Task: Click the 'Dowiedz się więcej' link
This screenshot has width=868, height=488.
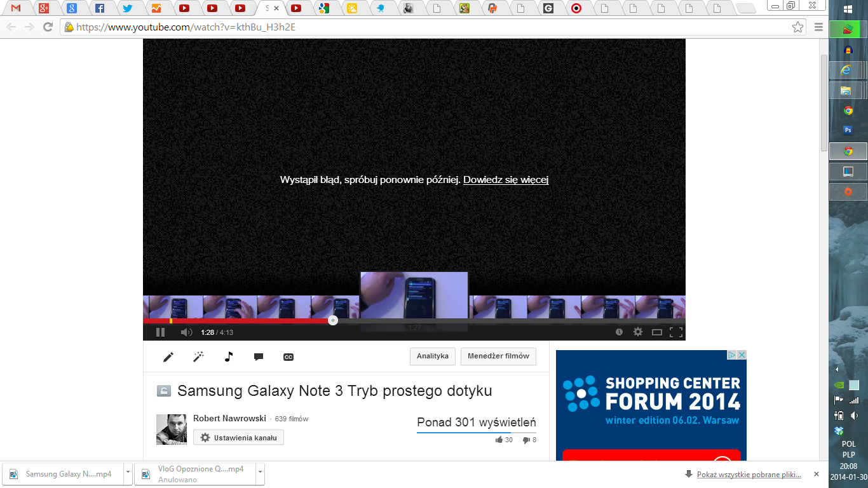Action: pyautogui.click(x=506, y=180)
